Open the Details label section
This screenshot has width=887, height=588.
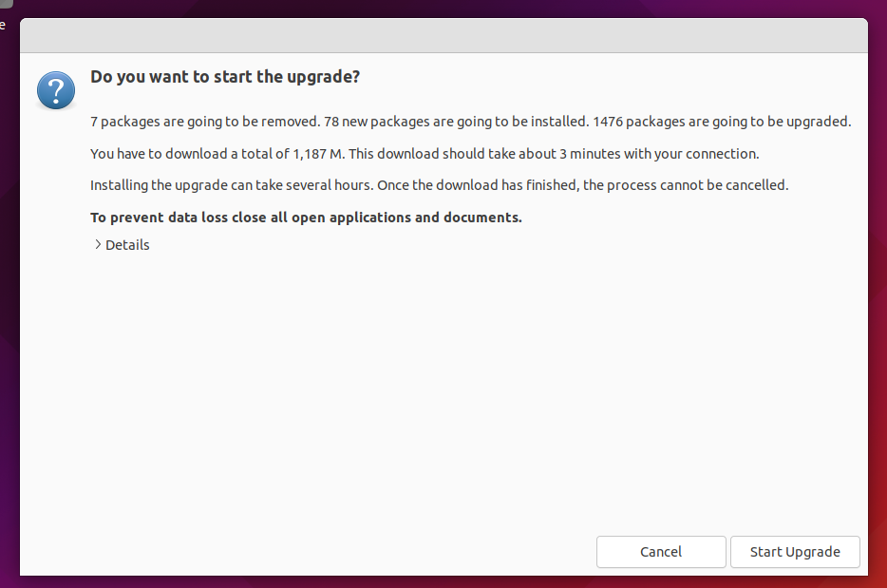127,245
